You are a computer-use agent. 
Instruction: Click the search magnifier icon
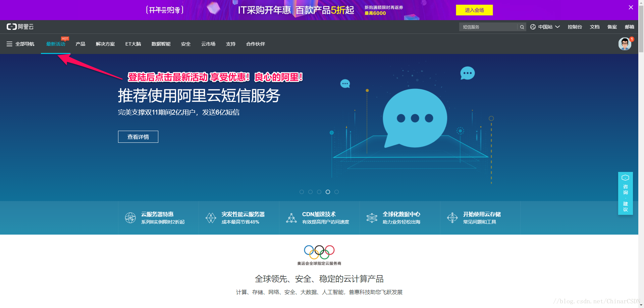pyautogui.click(x=522, y=27)
